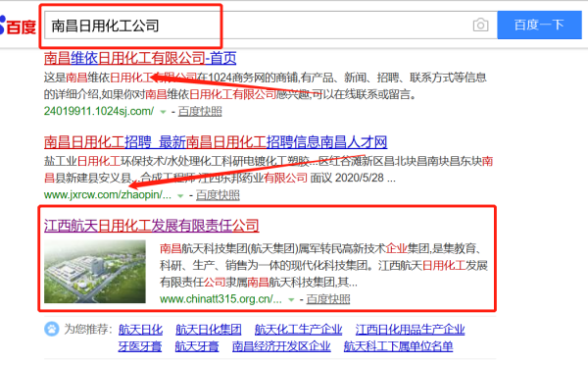Select recommended search 南昌经济开发区企业
Screen dimensions: 588x365
tap(281, 346)
